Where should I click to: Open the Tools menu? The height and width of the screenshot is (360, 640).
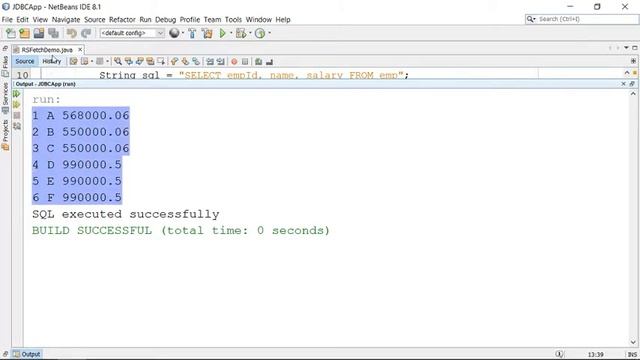tap(233, 20)
